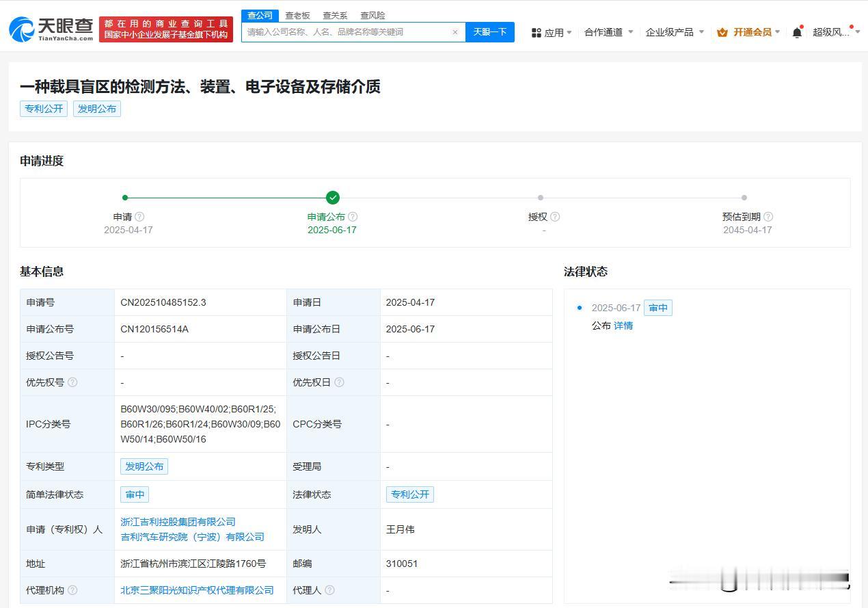Show the help icon next to 预估到期

[x=768, y=216]
